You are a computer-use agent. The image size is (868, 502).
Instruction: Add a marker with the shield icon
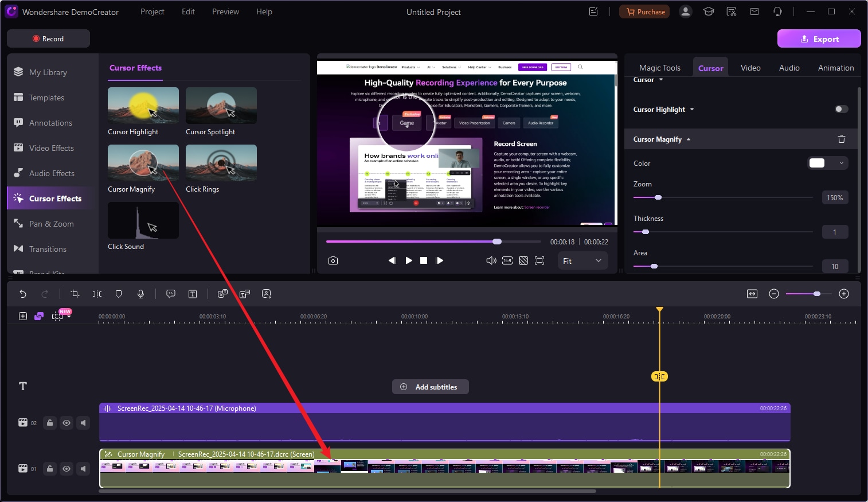click(119, 294)
